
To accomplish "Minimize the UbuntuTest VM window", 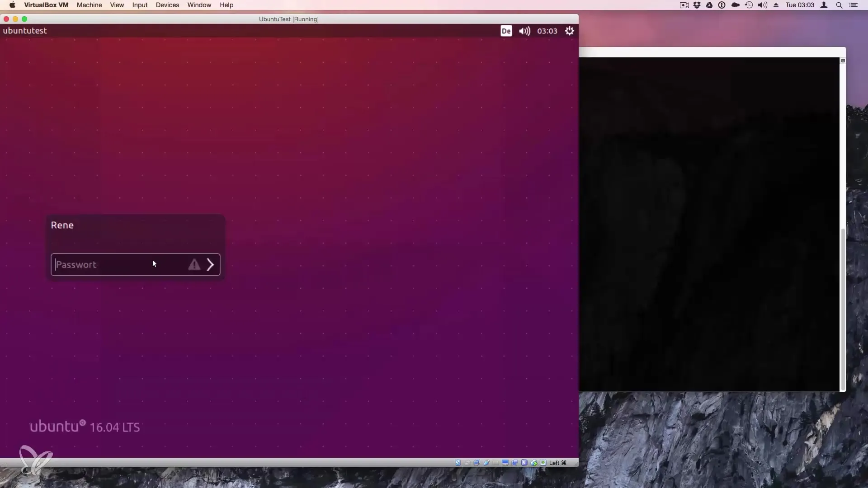I will pos(15,19).
